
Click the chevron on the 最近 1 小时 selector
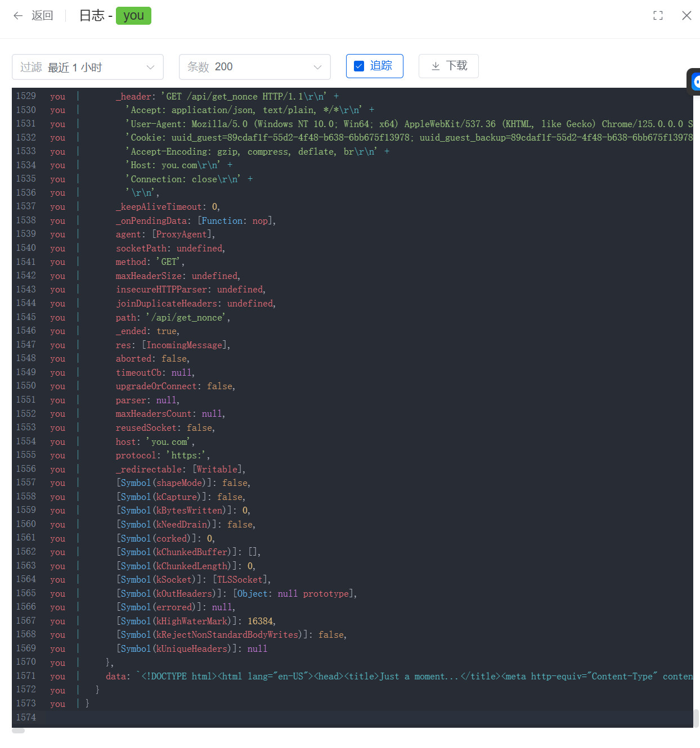150,67
